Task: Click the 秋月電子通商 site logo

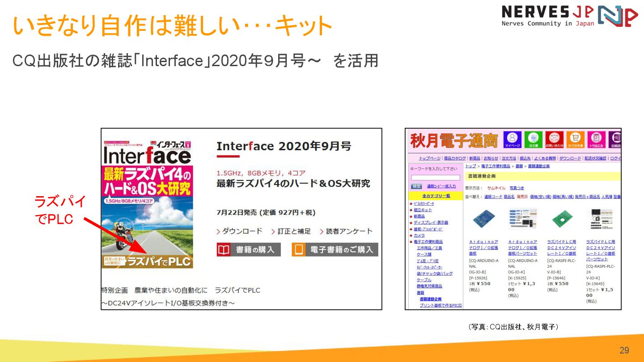Action: pyautogui.click(x=454, y=140)
